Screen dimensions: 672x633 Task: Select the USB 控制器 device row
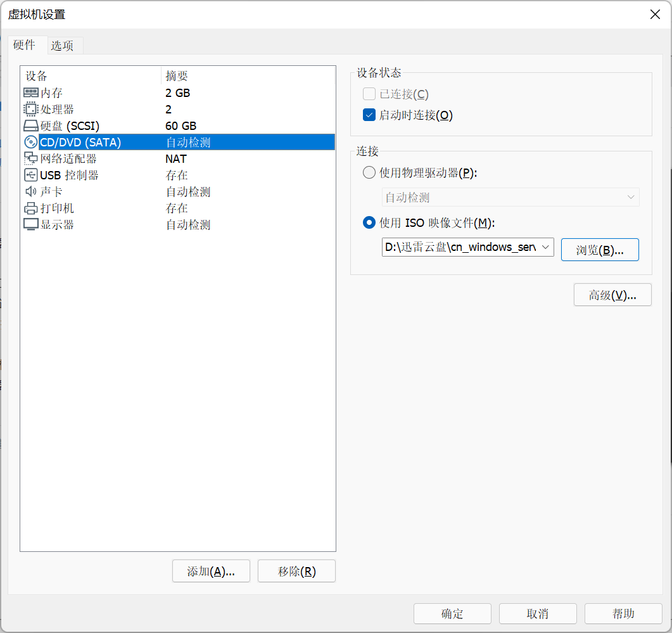(178, 175)
